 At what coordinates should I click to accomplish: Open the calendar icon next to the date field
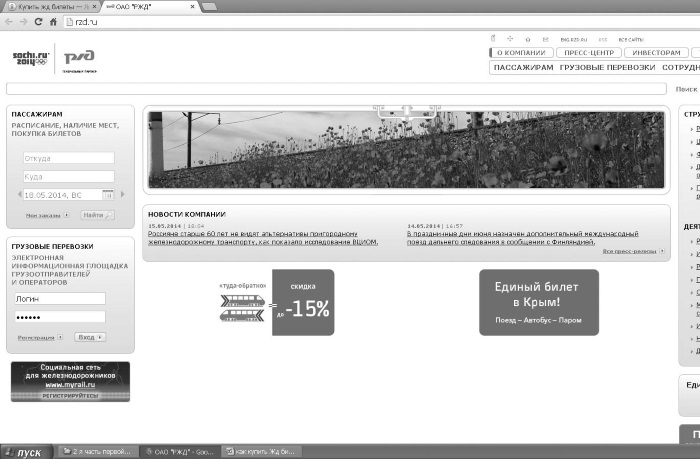tap(108, 195)
